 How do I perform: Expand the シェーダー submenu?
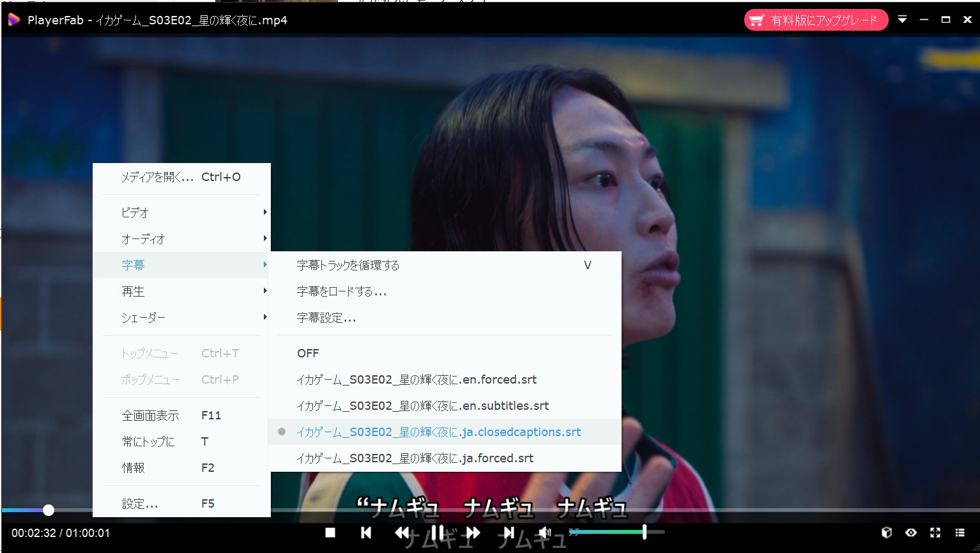[x=181, y=317]
